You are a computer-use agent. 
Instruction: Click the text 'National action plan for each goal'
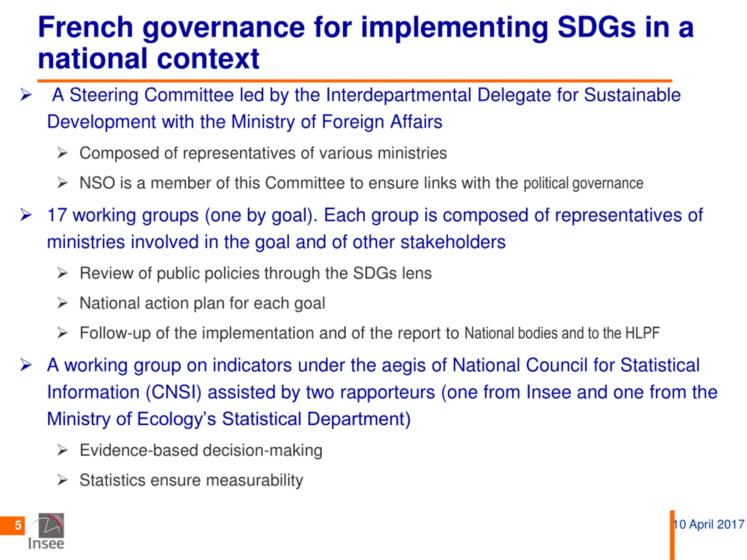[202, 303]
